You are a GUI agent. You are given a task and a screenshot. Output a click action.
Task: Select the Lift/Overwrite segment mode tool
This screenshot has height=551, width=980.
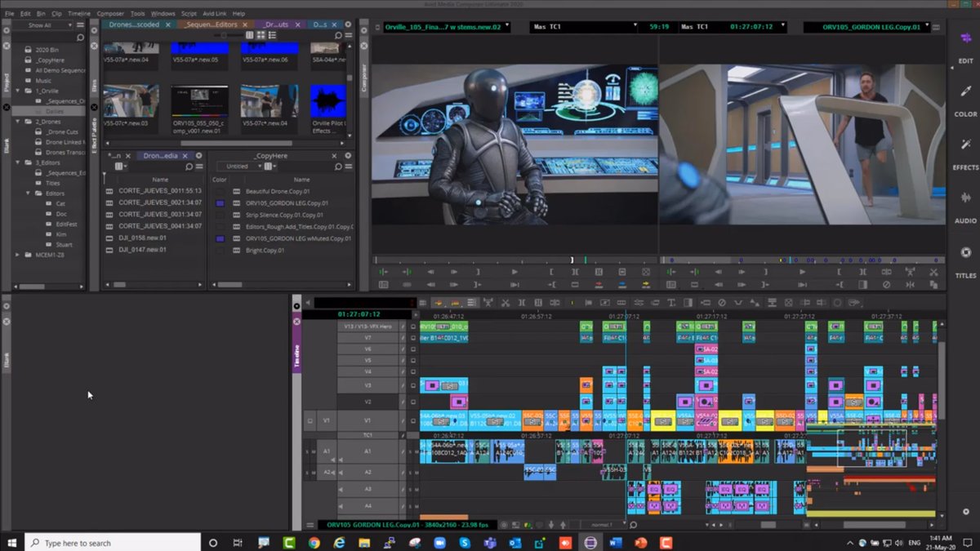pos(438,303)
